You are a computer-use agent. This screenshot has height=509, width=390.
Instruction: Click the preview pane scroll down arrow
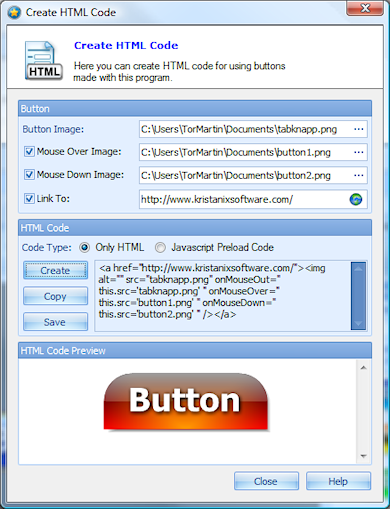coord(364,456)
